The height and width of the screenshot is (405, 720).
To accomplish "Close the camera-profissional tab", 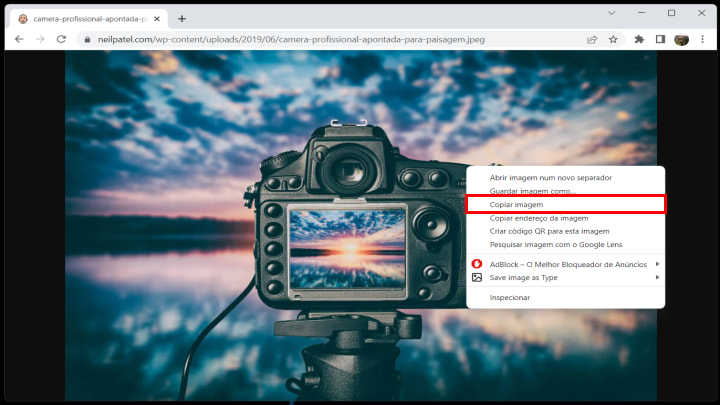I will tap(157, 19).
